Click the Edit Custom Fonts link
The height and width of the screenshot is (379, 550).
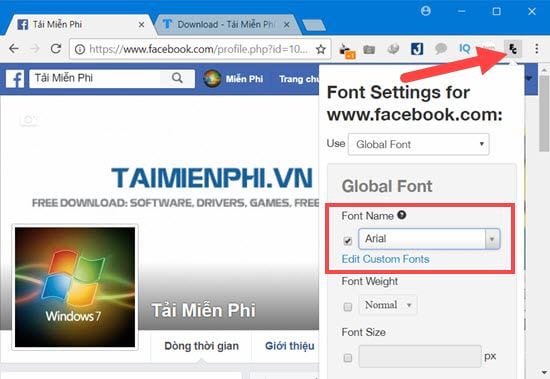pyautogui.click(x=385, y=259)
